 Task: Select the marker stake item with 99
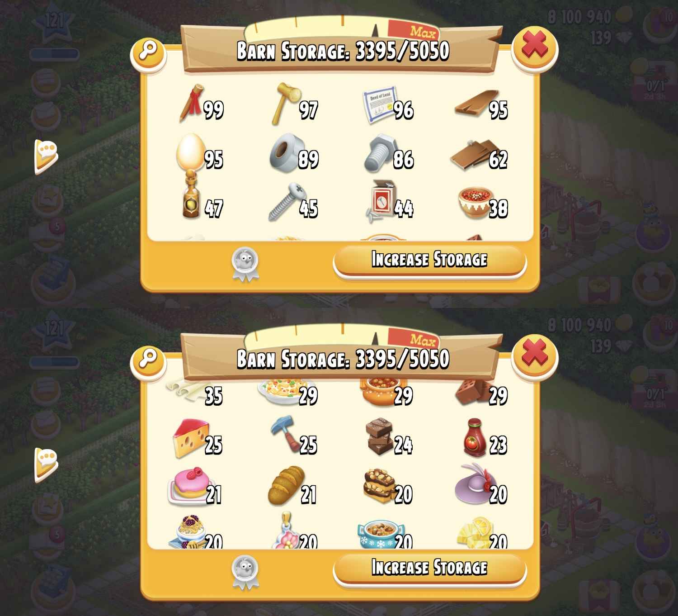[x=192, y=104]
